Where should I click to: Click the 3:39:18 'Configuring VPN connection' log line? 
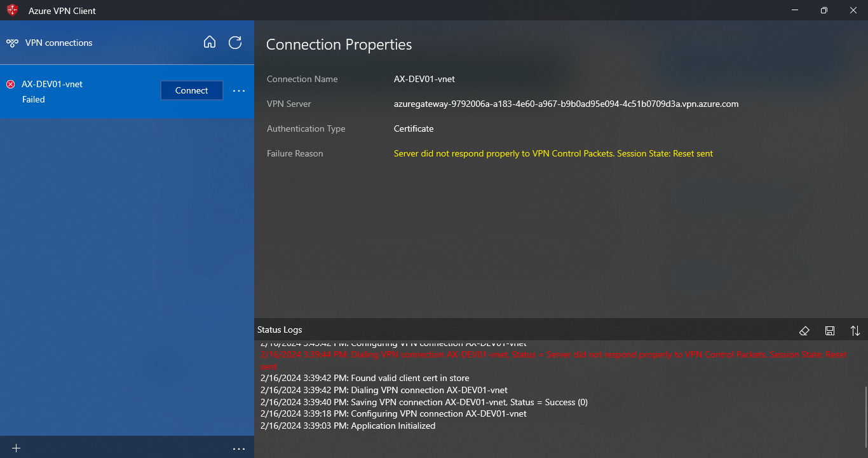point(393,413)
